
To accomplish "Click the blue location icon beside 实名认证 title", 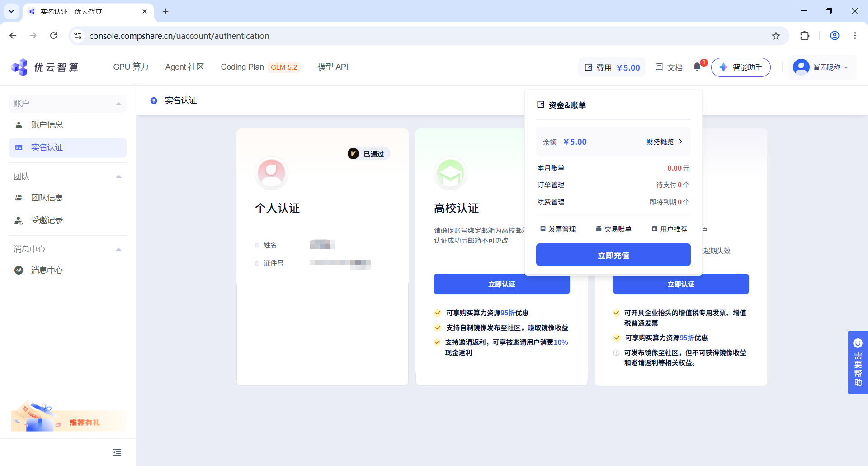I will 154,100.
